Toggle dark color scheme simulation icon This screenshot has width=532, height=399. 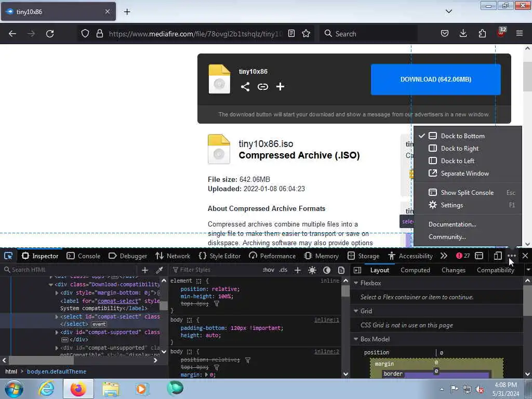coord(327,270)
